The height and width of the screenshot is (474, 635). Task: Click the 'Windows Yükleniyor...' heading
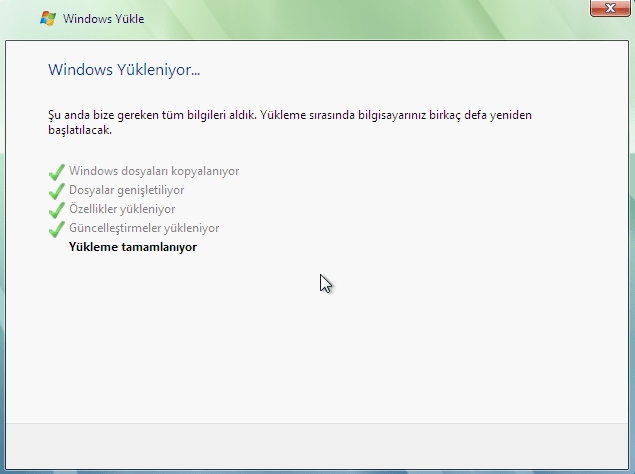click(124, 70)
